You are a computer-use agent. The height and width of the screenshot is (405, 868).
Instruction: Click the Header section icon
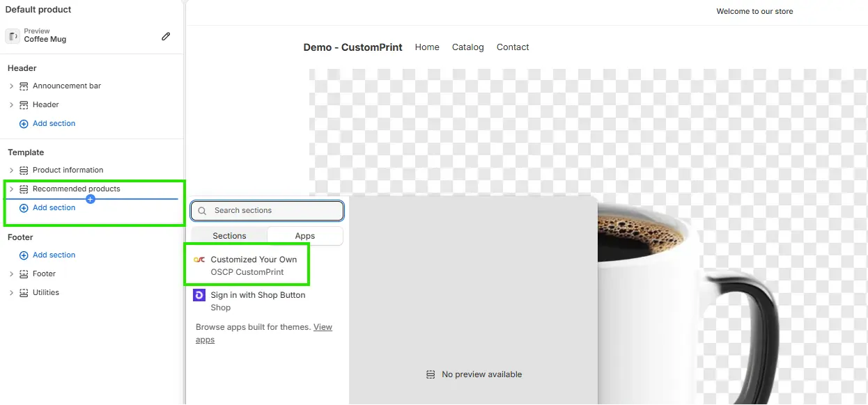pos(24,105)
